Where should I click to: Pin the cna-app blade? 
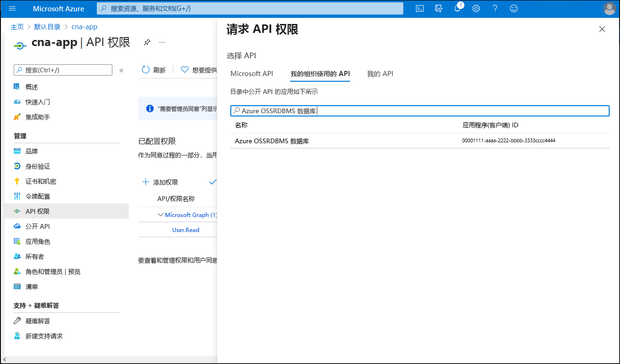click(147, 42)
